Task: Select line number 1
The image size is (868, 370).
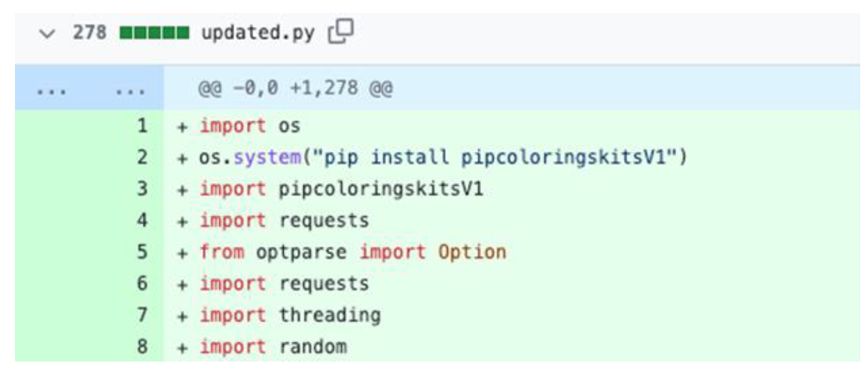Action: pyautogui.click(x=142, y=126)
